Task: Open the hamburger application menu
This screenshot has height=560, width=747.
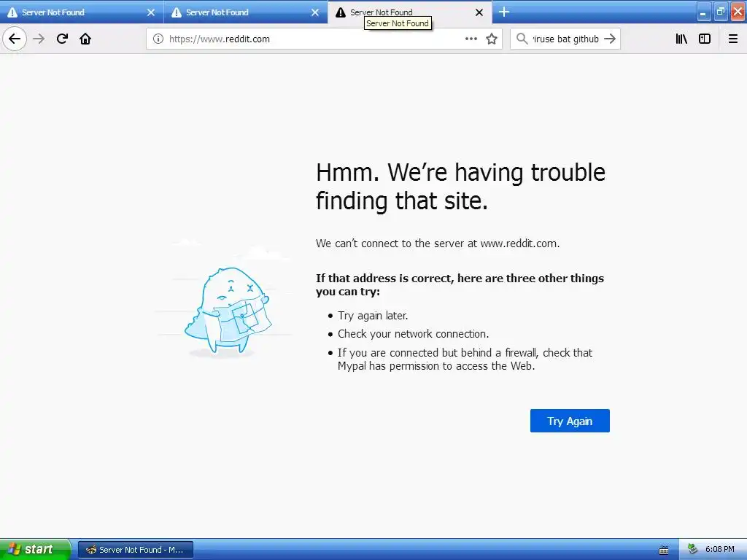Action: coord(733,39)
